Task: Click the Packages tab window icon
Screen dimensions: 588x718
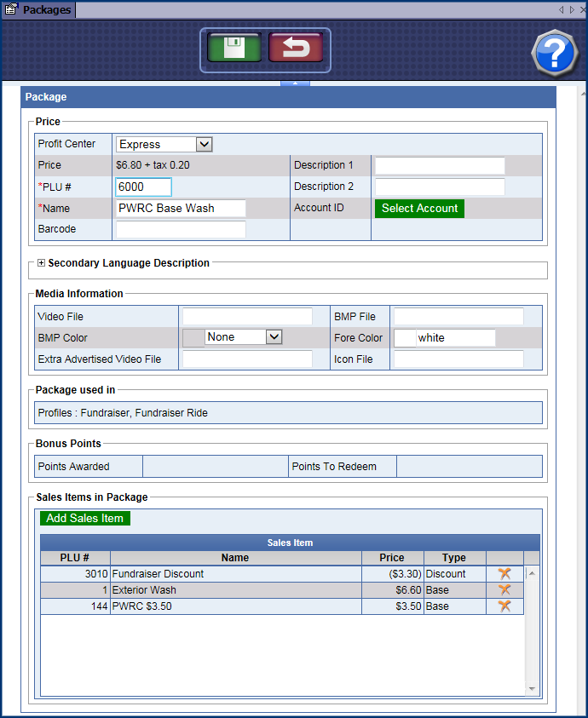Action: click(x=11, y=10)
